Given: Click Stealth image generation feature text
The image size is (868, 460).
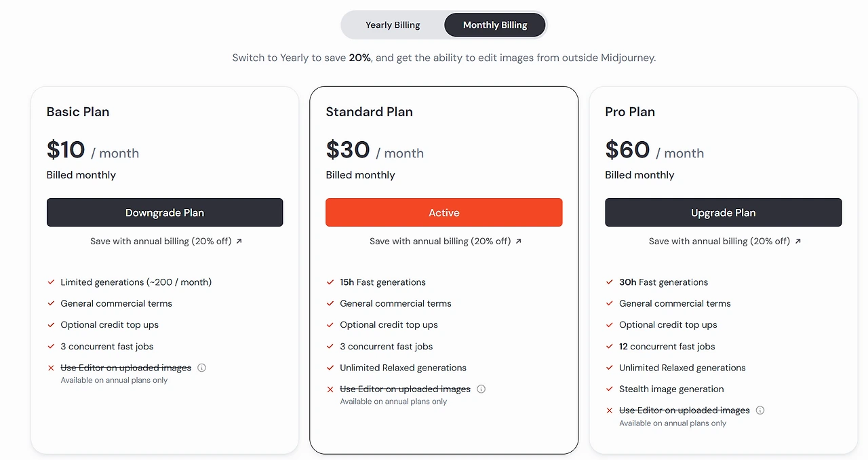Looking at the screenshot, I should click(x=671, y=389).
